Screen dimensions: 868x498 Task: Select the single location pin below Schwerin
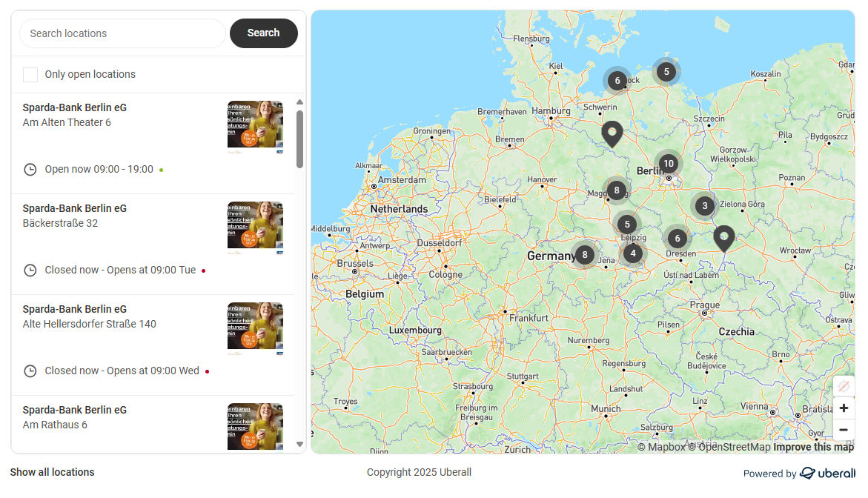pyautogui.click(x=612, y=134)
